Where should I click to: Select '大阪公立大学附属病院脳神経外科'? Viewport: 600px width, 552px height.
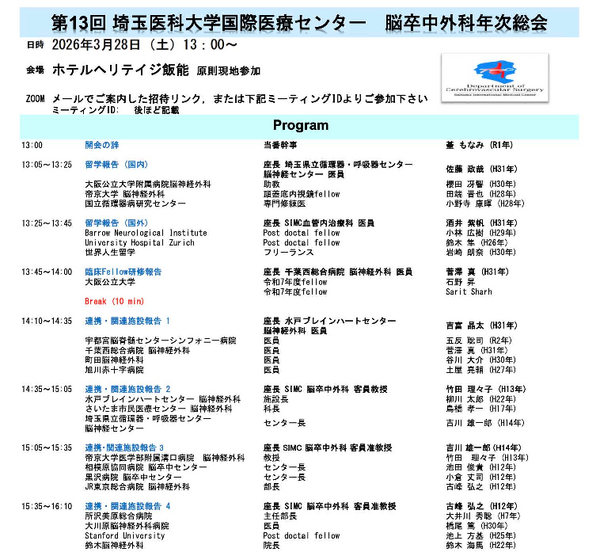pos(148,184)
